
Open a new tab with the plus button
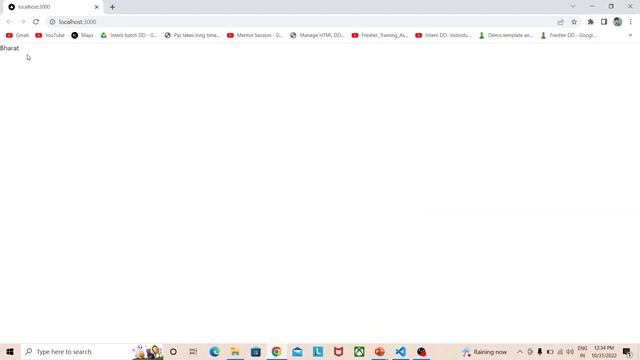[112, 7]
